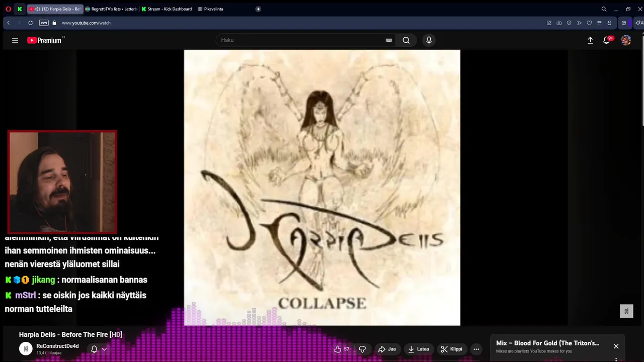Viewport: 644px width, 362px height.
Task: Click the streamer webcam overlay
Action: [x=62, y=182]
